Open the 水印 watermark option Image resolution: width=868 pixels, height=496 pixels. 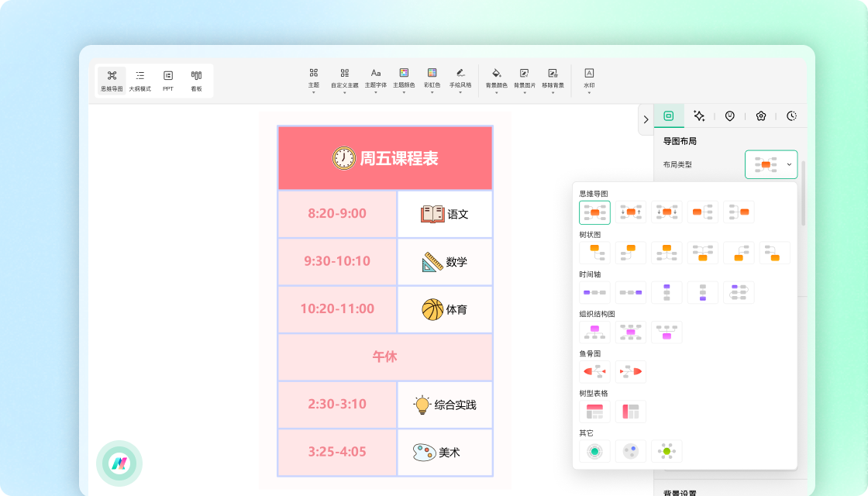pos(589,81)
